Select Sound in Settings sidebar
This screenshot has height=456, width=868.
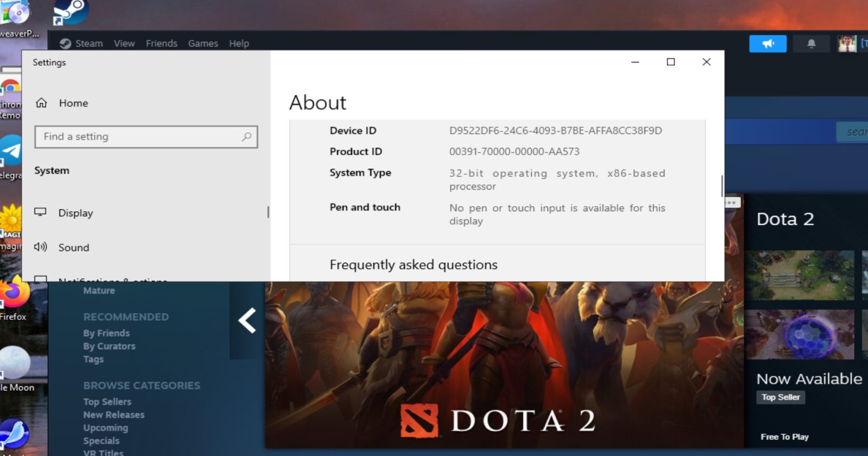74,248
